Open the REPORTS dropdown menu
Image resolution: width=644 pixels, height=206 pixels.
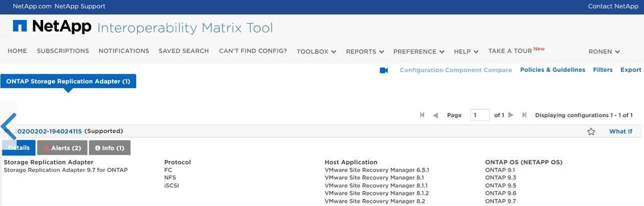(365, 52)
